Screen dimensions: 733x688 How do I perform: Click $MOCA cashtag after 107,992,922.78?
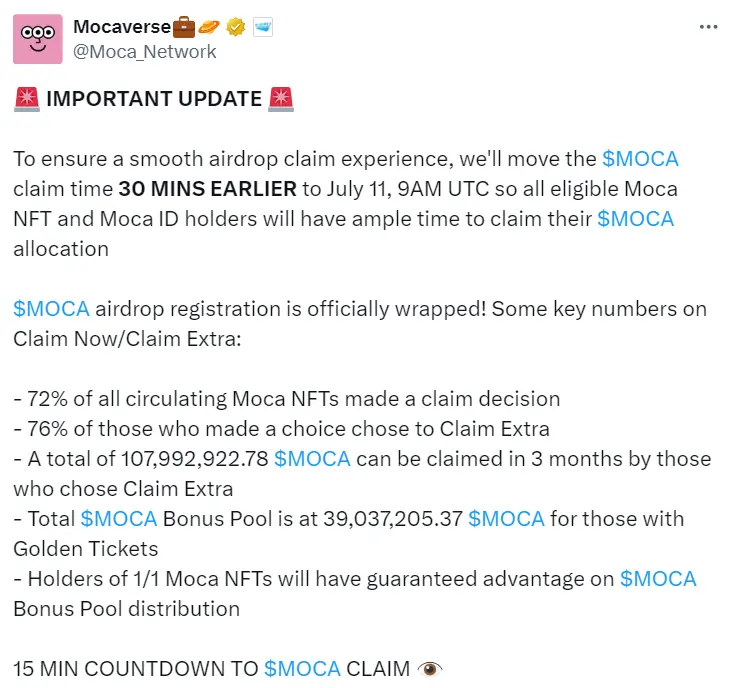coord(312,458)
